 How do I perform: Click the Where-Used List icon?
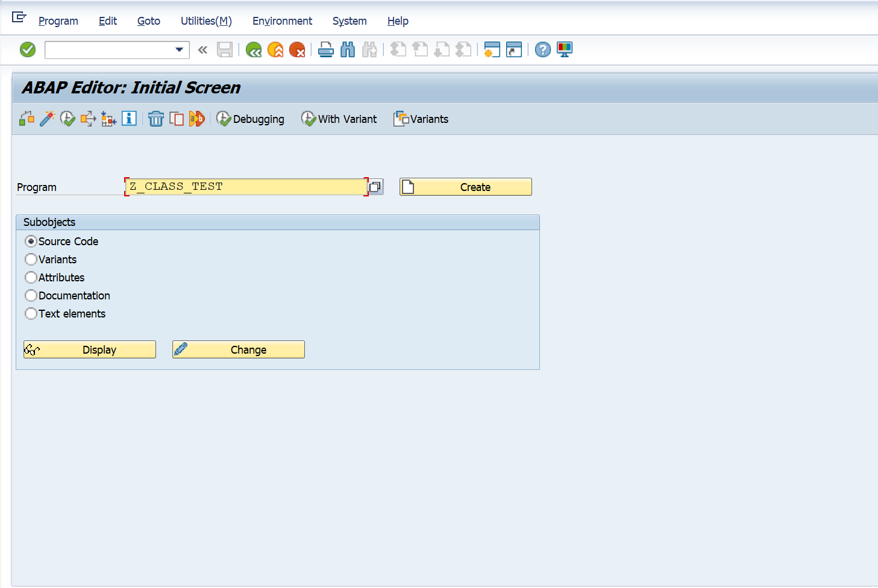[88, 119]
